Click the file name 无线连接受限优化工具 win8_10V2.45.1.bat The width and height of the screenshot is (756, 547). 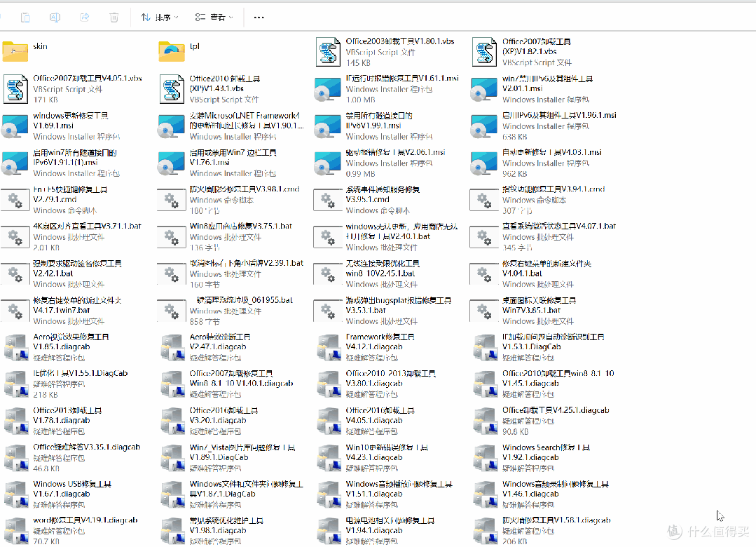tap(383, 269)
